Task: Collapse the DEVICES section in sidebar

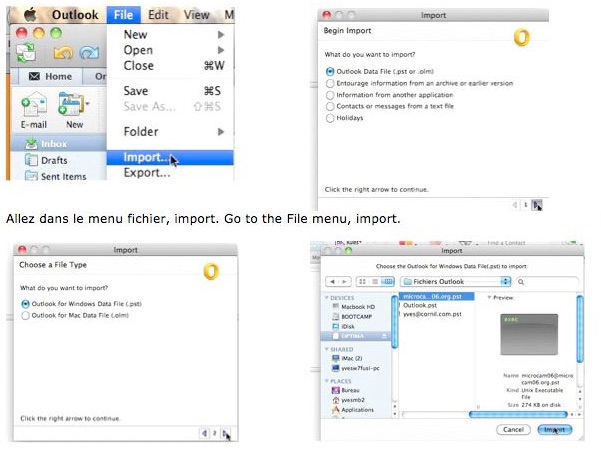Action: tap(328, 296)
